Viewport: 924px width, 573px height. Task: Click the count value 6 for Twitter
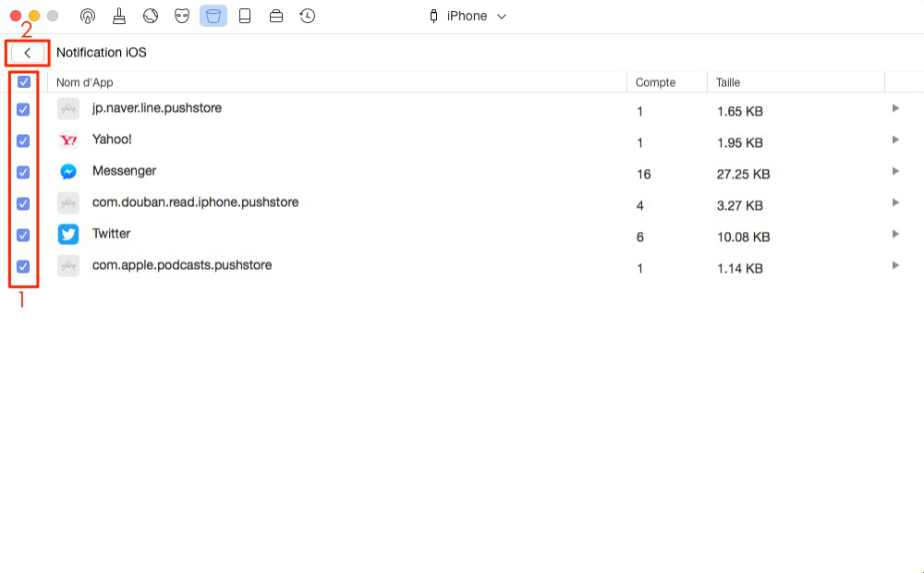coord(640,237)
